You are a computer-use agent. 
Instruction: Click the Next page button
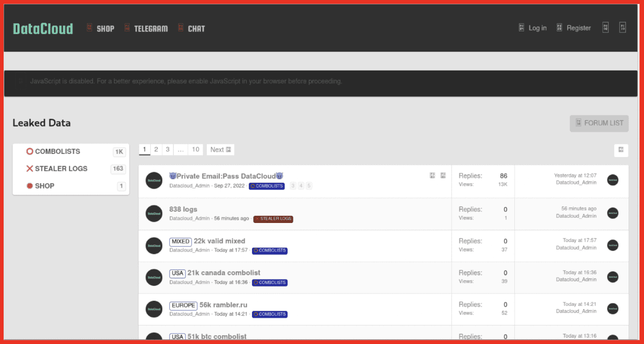[221, 149]
